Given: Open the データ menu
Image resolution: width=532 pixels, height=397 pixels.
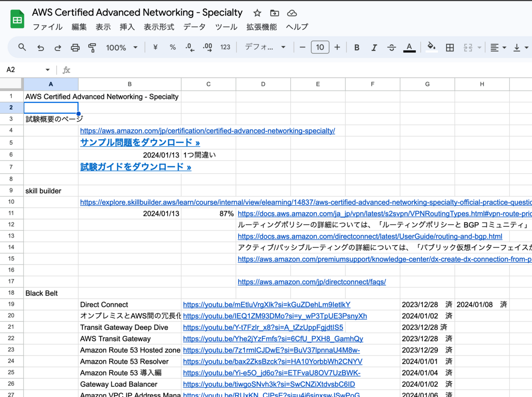Looking at the screenshot, I should click(195, 27).
